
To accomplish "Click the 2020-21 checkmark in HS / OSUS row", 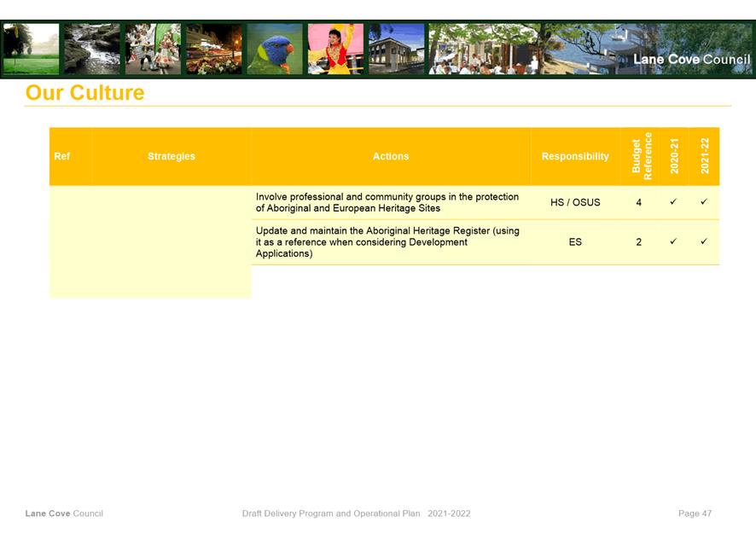I will click(673, 201).
